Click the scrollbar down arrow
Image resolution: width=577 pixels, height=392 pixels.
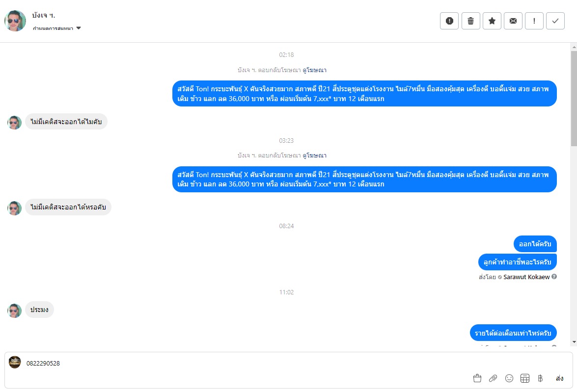click(574, 341)
